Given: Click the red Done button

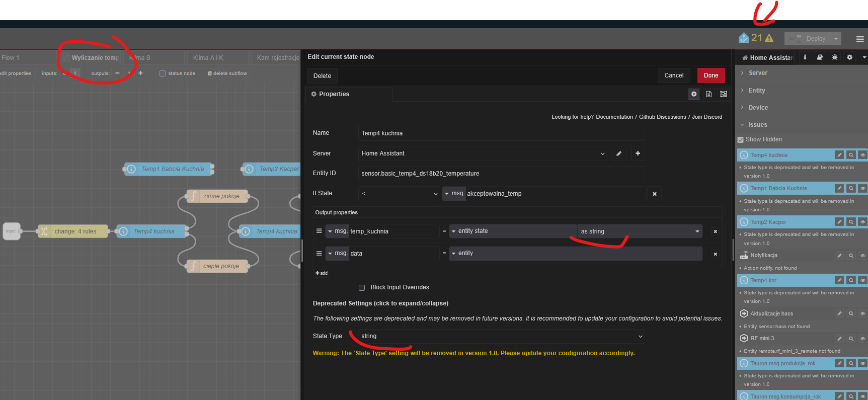Looking at the screenshot, I should click(x=711, y=75).
